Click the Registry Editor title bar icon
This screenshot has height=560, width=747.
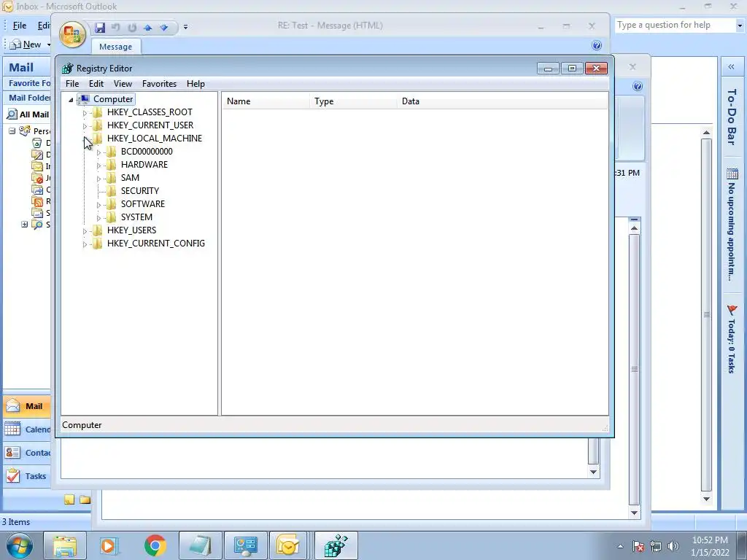[68, 68]
